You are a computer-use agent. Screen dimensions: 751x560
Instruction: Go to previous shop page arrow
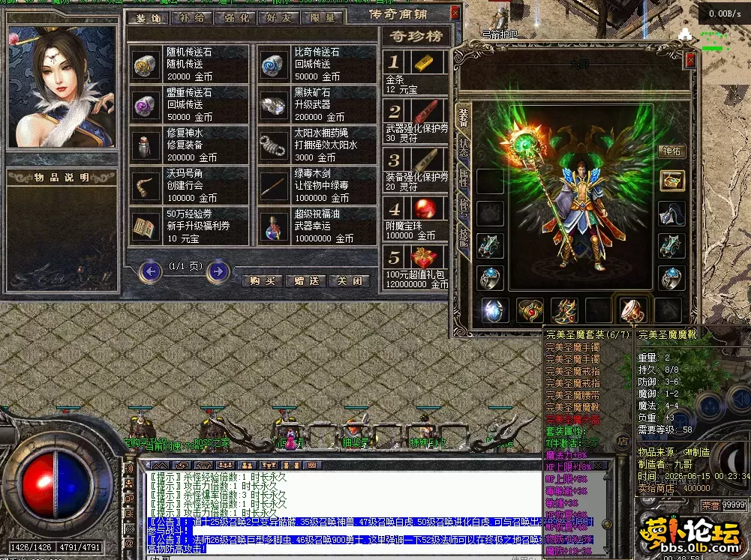tap(151, 272)
